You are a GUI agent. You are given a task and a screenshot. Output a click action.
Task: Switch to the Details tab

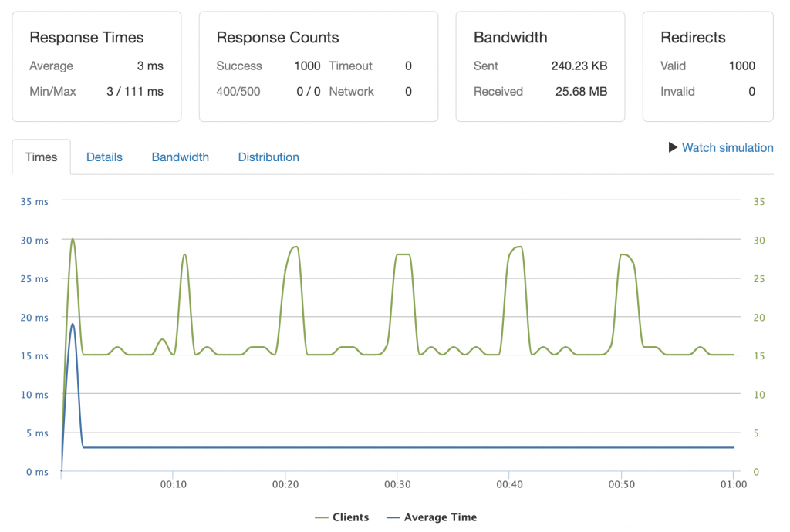coord(104,157)
